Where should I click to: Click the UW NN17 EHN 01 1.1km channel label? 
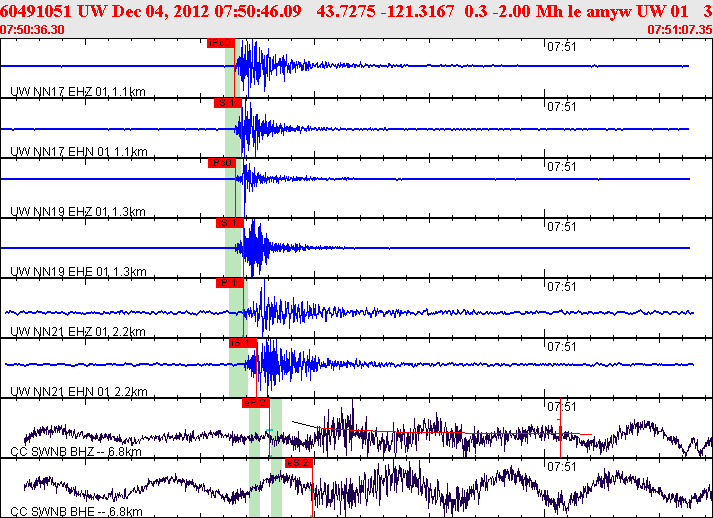79,151
